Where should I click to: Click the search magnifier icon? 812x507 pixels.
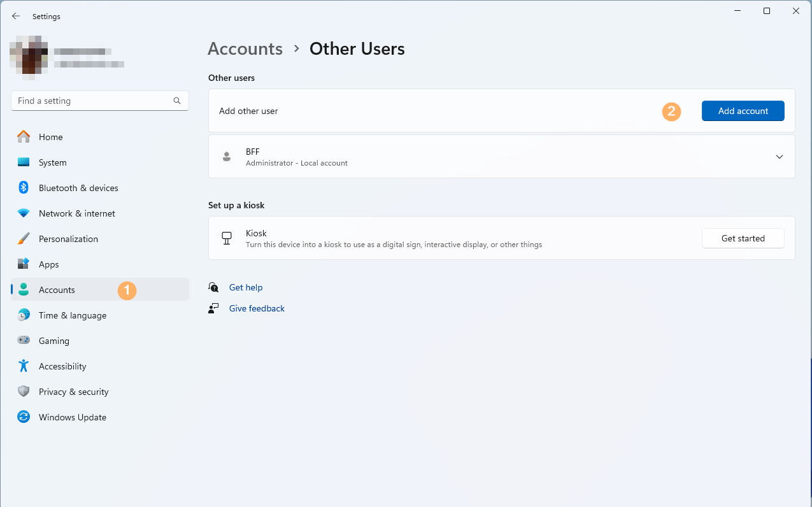point(177,101)
